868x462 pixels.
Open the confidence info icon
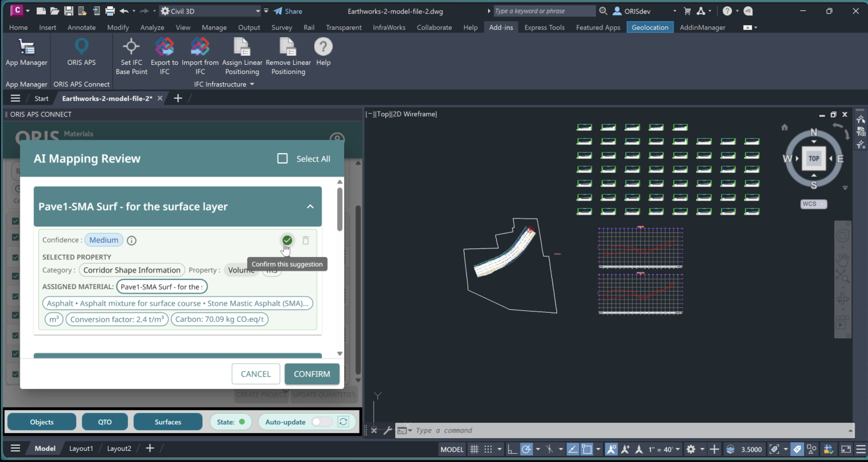[131, 241]
